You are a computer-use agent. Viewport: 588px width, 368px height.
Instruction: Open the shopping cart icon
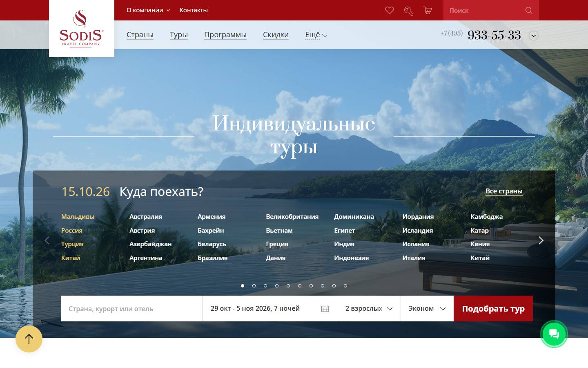(x=428, y=10)
